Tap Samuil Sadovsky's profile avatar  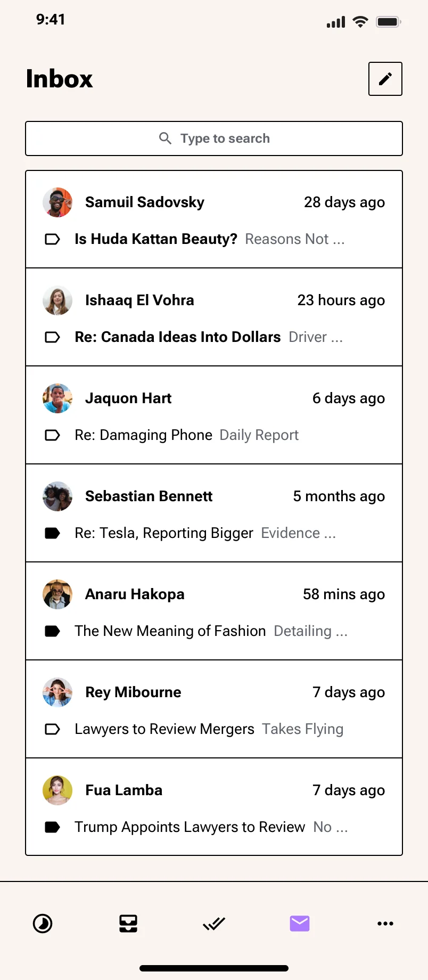click(57, 202)
